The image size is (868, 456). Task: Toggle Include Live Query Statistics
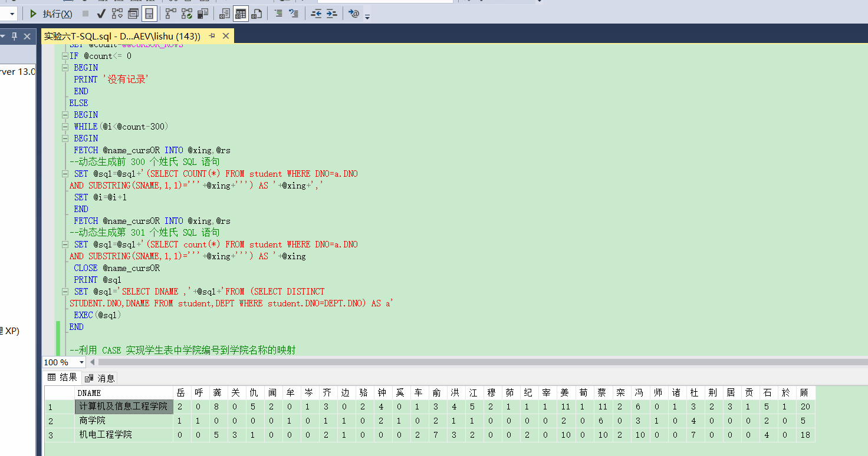[187, 14]
